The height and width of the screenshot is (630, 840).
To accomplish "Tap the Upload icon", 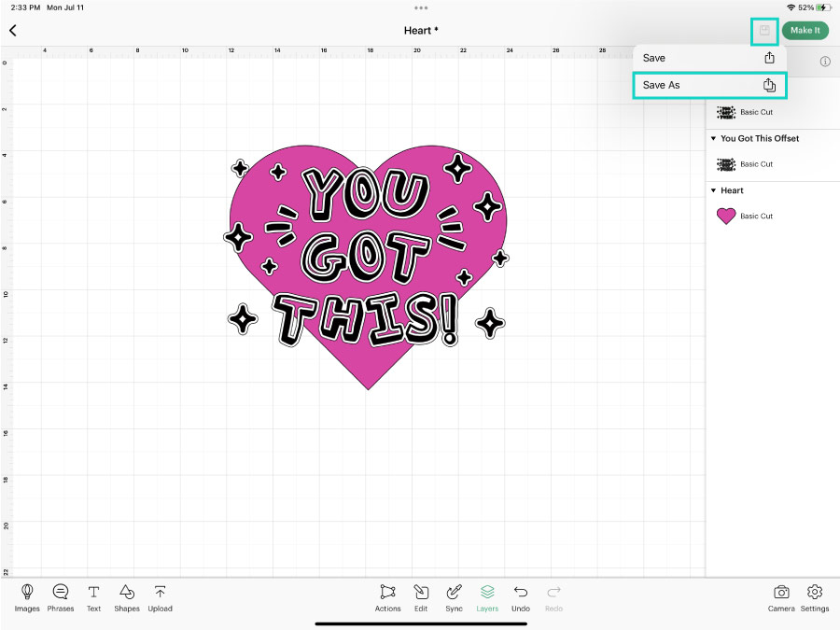I will [x=160, y=597].
